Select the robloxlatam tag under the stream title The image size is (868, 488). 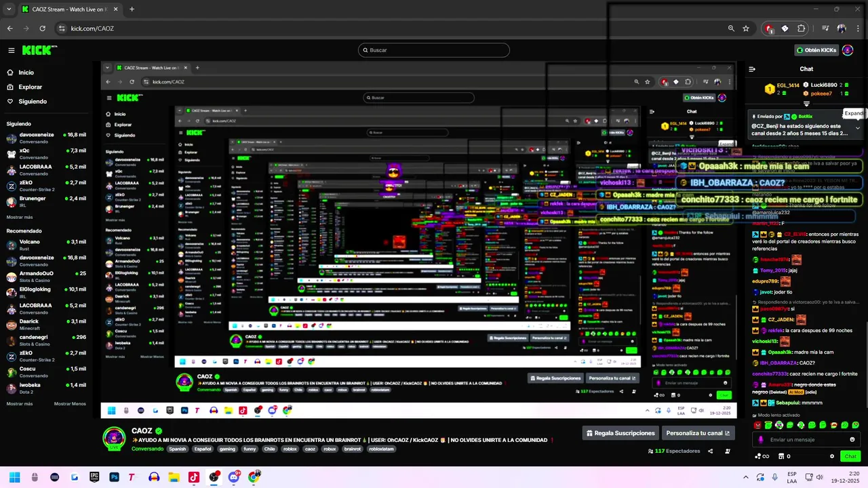coord(381,449)
